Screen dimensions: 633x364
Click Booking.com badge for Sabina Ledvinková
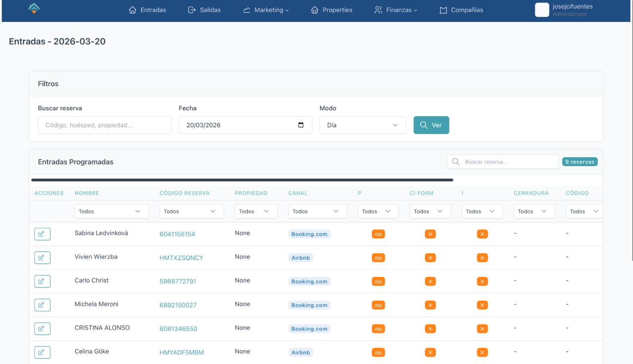tap(310, 234)
